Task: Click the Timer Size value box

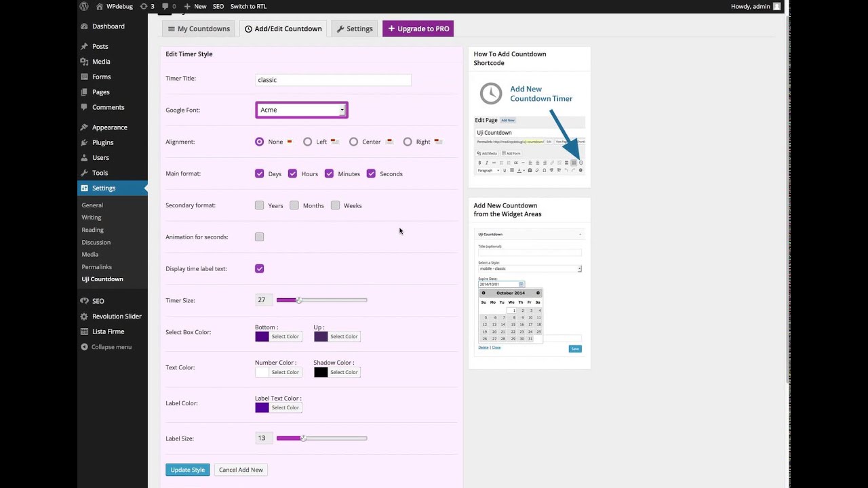Action: [264, 300]
